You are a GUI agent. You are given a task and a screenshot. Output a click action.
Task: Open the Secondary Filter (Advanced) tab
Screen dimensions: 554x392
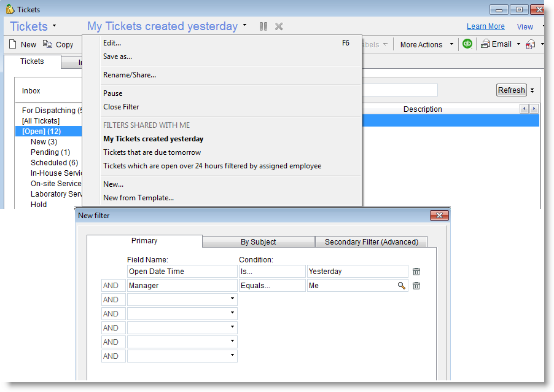(x=371, y=242)
